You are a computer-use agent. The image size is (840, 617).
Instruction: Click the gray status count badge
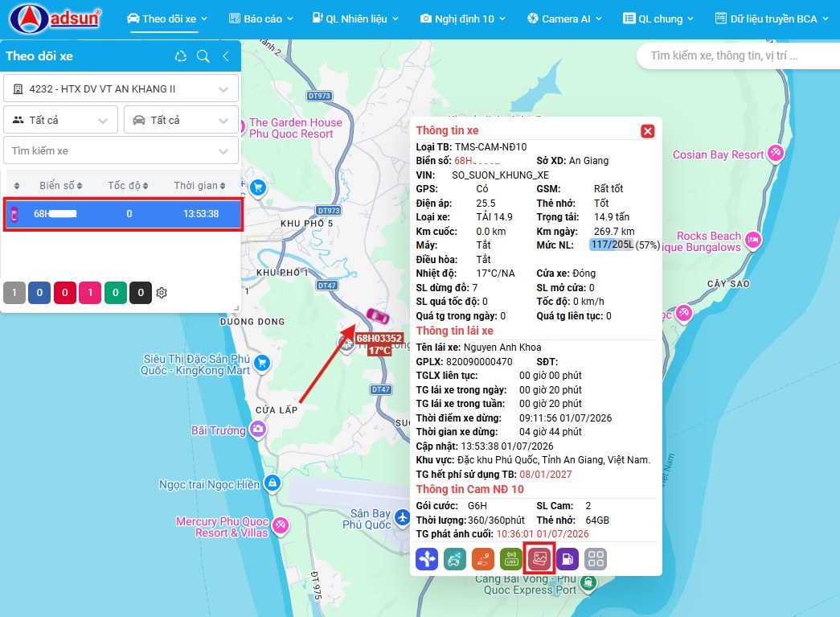pyautogui.click(x=14, y=293)
